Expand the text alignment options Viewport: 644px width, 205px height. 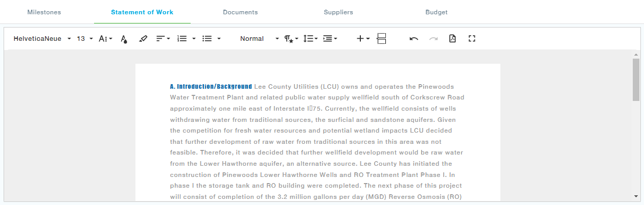pos(163,39)
